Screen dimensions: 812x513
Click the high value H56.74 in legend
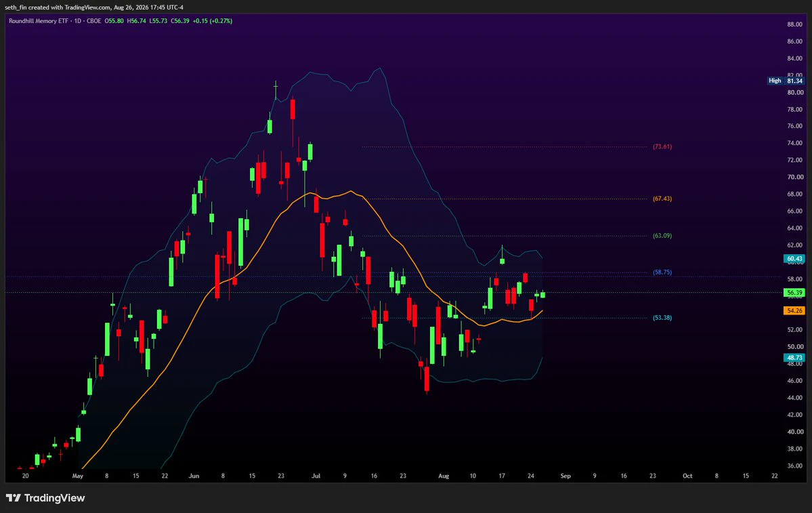(136, 21)
